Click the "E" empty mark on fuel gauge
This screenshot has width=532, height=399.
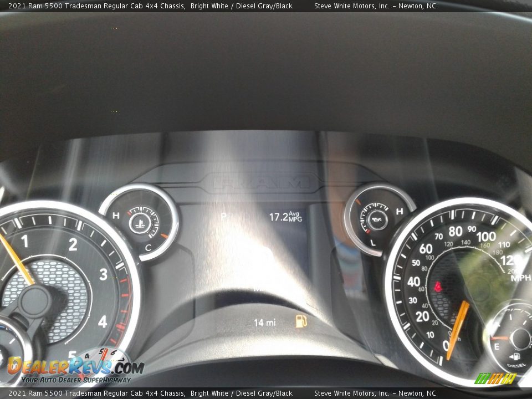tap(497, 346)
